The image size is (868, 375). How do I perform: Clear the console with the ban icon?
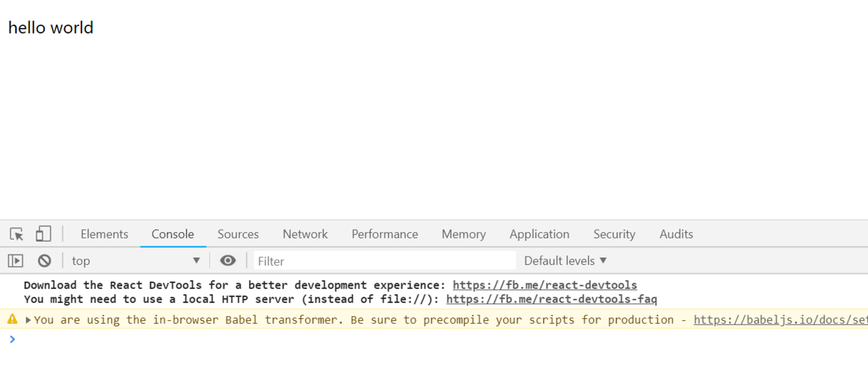pos(45,261)
